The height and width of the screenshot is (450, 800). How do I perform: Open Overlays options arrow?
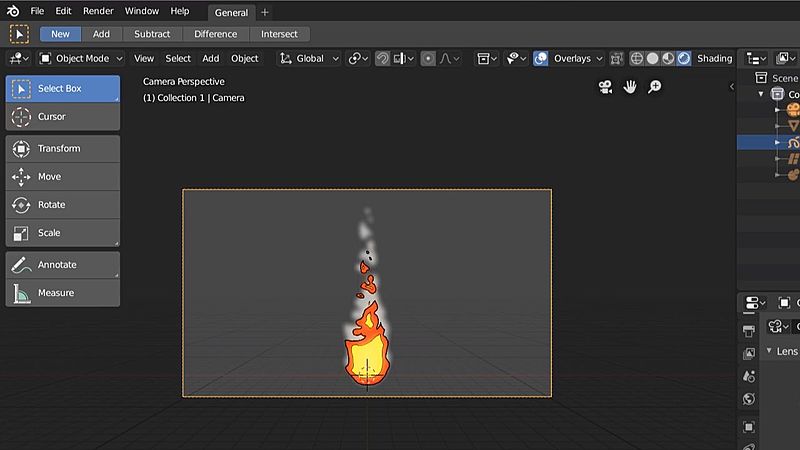point(599,59)
